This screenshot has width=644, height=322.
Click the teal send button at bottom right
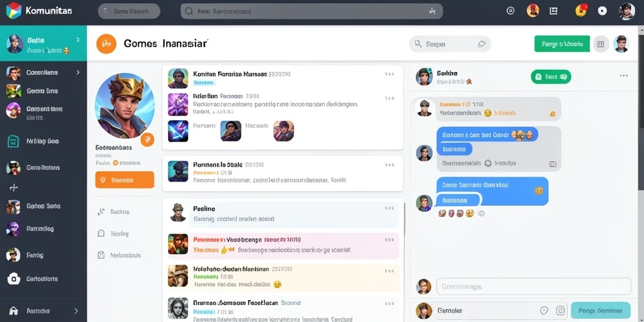(x=601, y=311)
